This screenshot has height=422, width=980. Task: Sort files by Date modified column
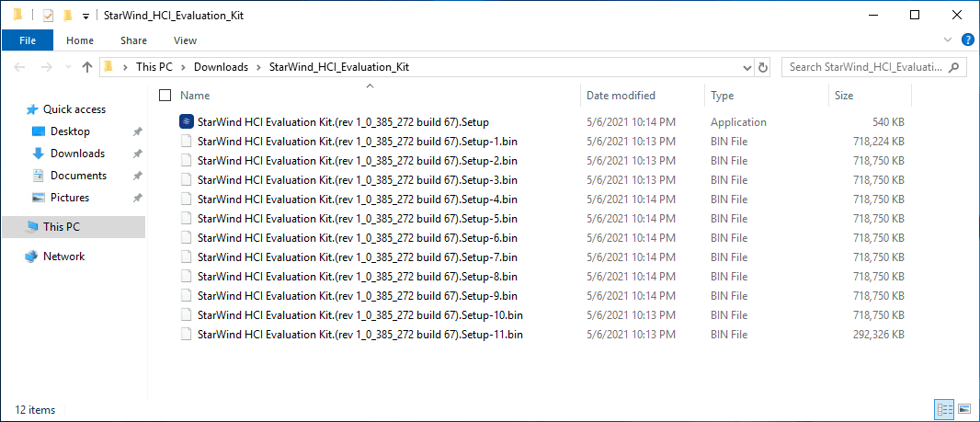pos(621,96)
